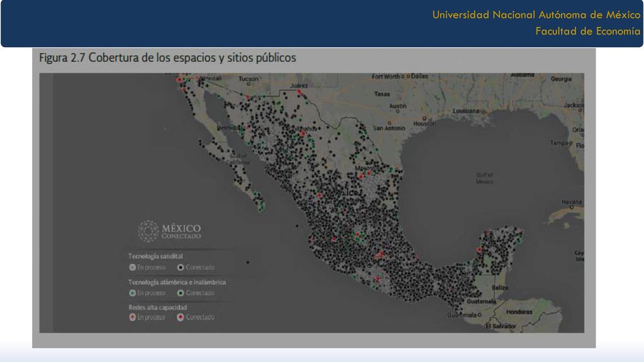The width and height of the screenshot is (644, 362).
Task: Select wired and wireless Conectado legend dot
Action: pos(180,293)
